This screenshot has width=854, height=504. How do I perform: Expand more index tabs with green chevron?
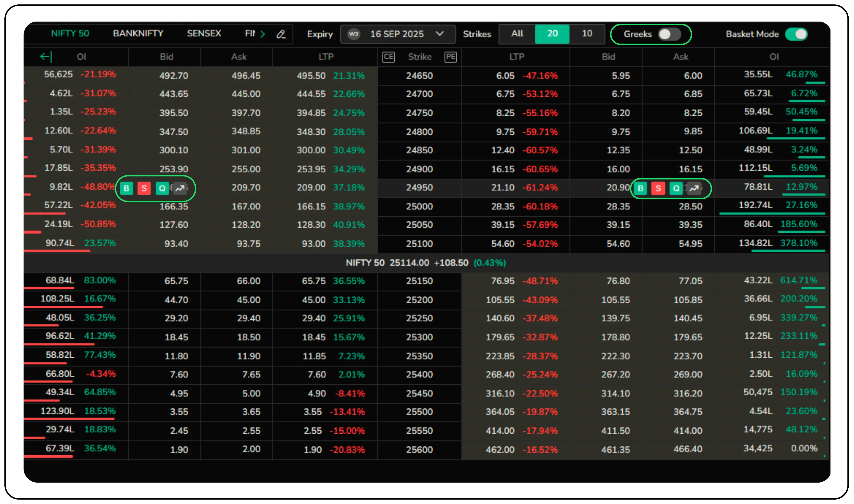(263, 34)
